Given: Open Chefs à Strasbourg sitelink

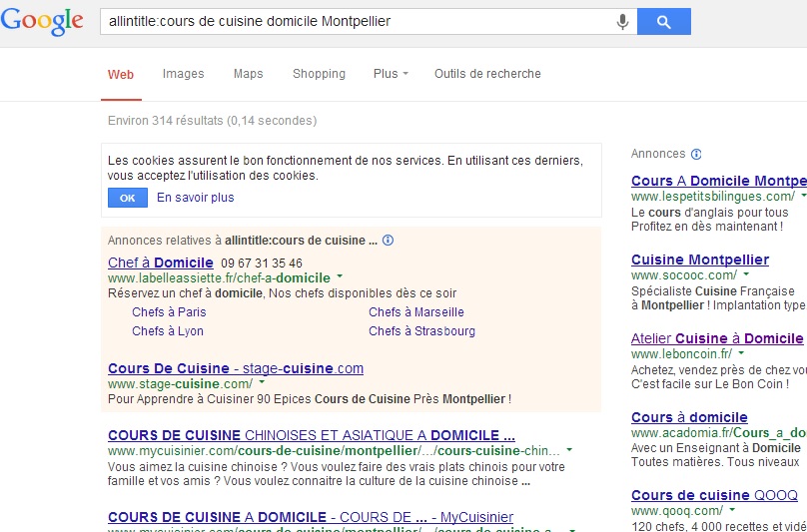Looking at the screenshot, I should (422, 331).
